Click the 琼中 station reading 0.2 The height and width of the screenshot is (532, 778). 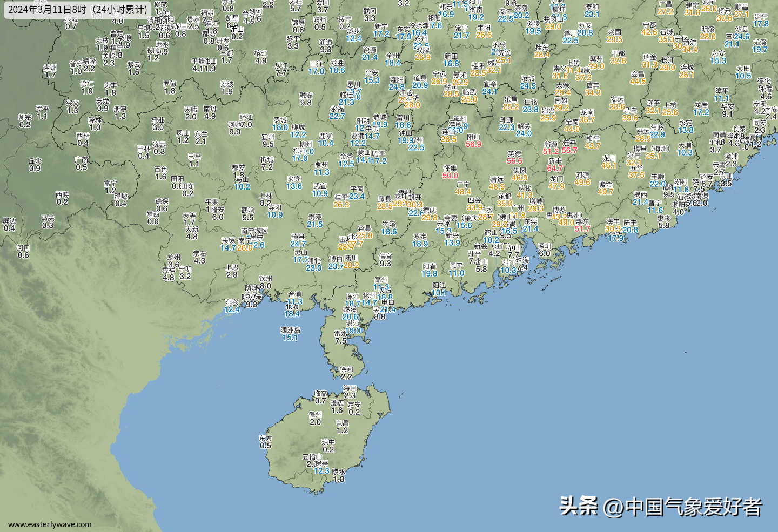(x=328, y=449)
